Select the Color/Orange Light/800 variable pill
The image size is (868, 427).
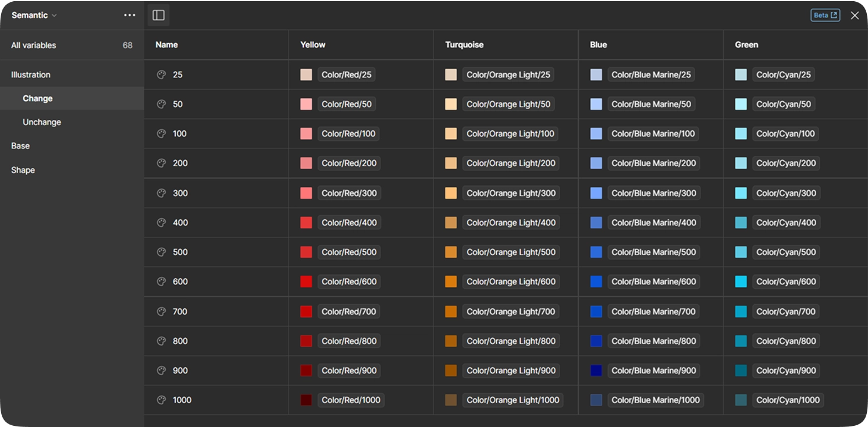(x=511, y=341)
